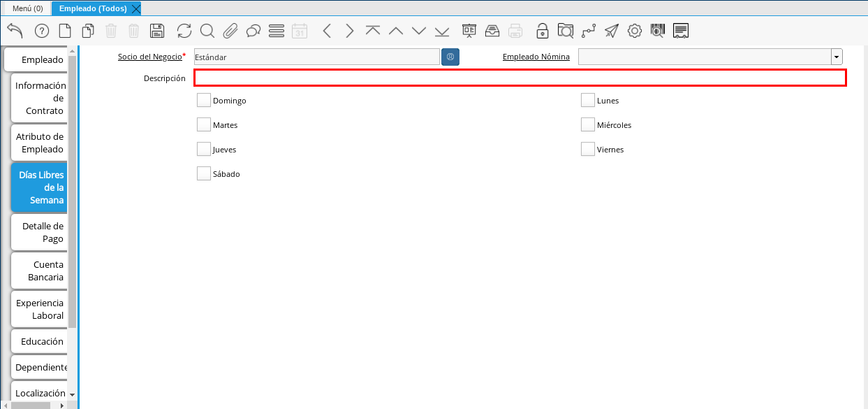
Task: Toggle grid view with the stacked lines icon
Action: (x=277, y=31)
